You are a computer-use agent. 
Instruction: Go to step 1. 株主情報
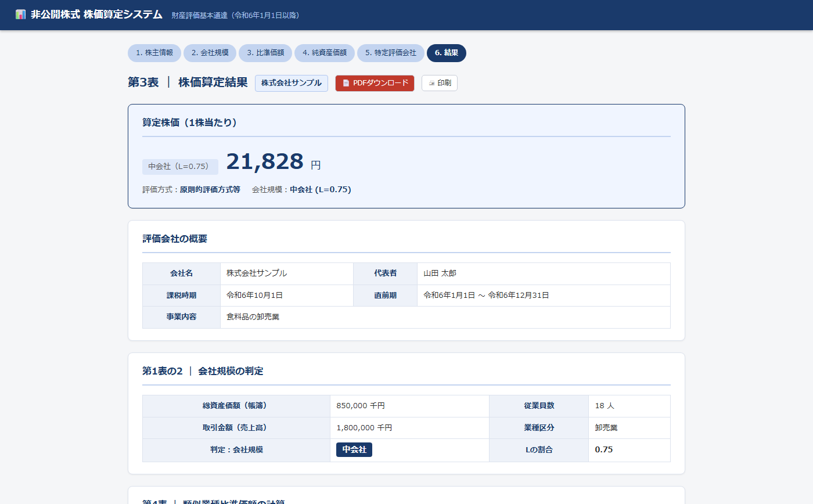(x=154, y=53)
